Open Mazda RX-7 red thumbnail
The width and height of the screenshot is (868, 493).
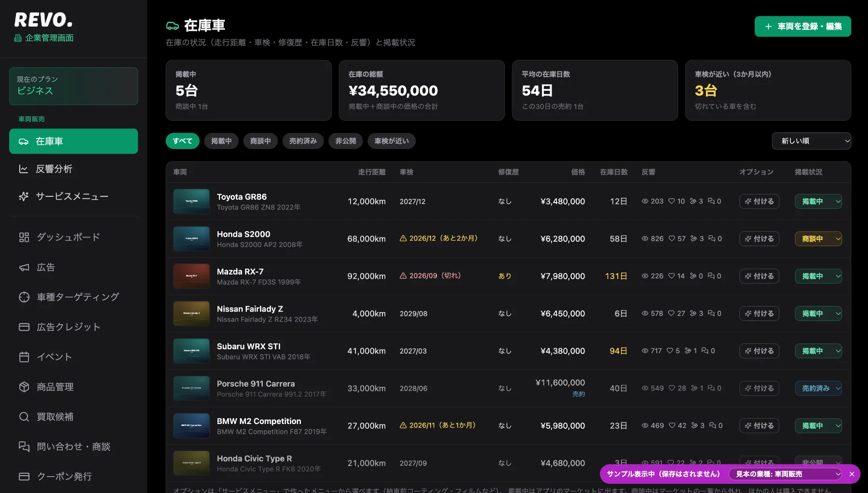tap(191, 276)
